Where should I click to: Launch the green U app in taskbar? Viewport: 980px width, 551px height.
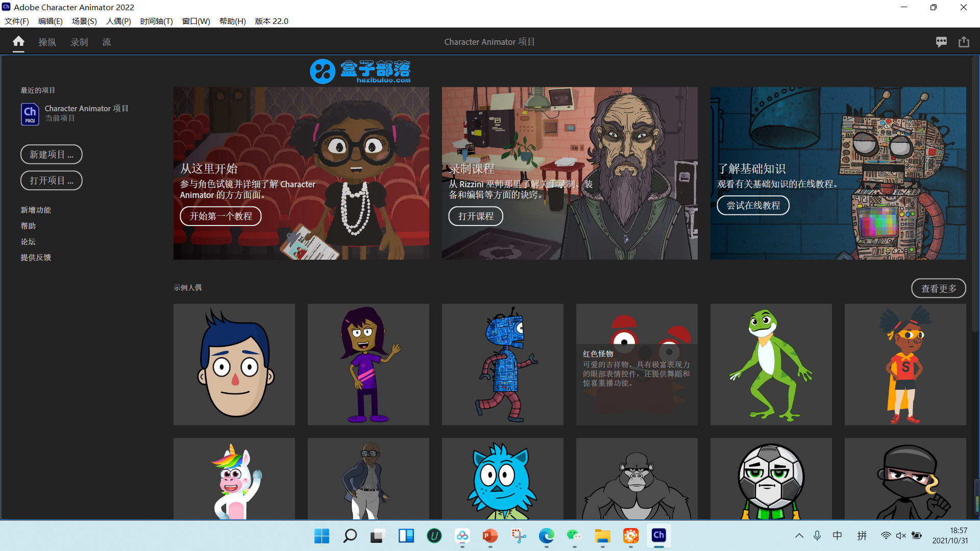434,536
